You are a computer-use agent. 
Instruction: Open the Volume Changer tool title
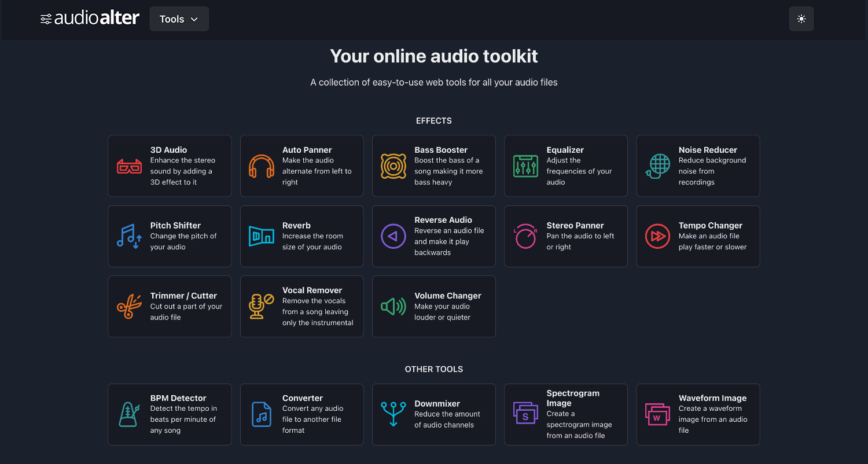click(x=447, y=296)
